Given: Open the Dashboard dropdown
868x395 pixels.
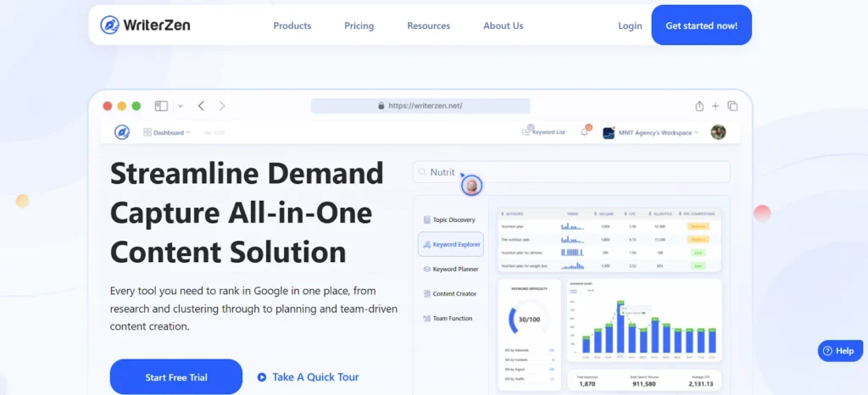Looking at the screenshot, I should point(167,132).
